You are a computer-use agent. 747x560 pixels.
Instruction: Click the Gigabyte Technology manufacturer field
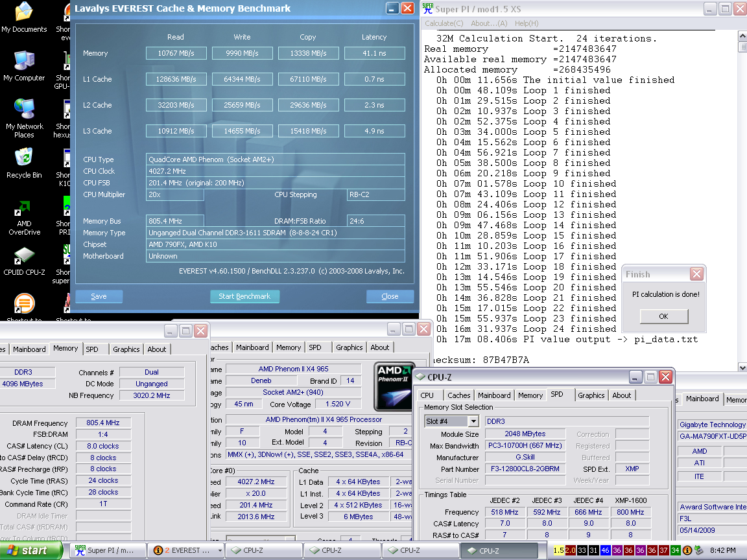point(712,425)
